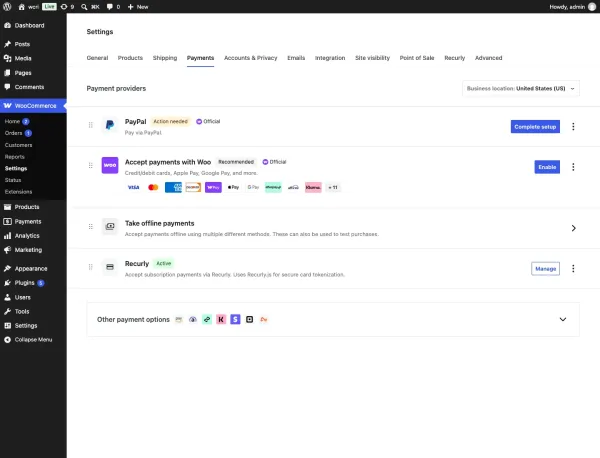Click Enable for Woo payments
600x458 pixels.
pyautogui.click(x=547, y=167)
